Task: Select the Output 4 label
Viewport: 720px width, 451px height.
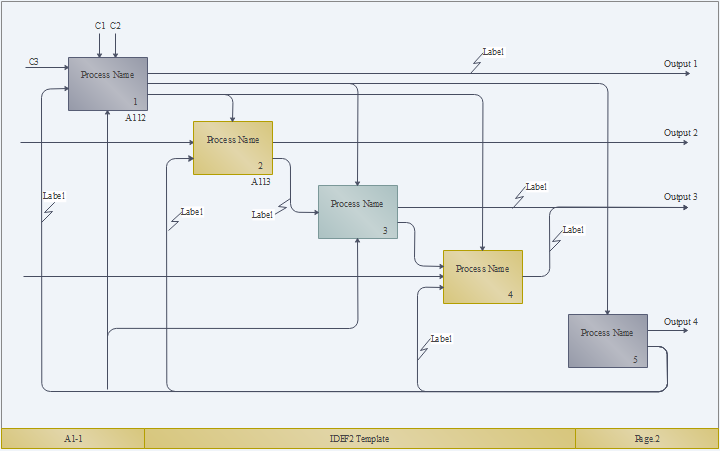Action: tap(681, 322)
